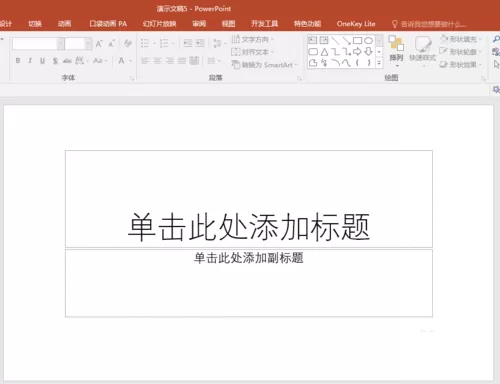Click into font size box
This screenshot has width=500, height=384.
pyautogui.click(x=75, y=44)
